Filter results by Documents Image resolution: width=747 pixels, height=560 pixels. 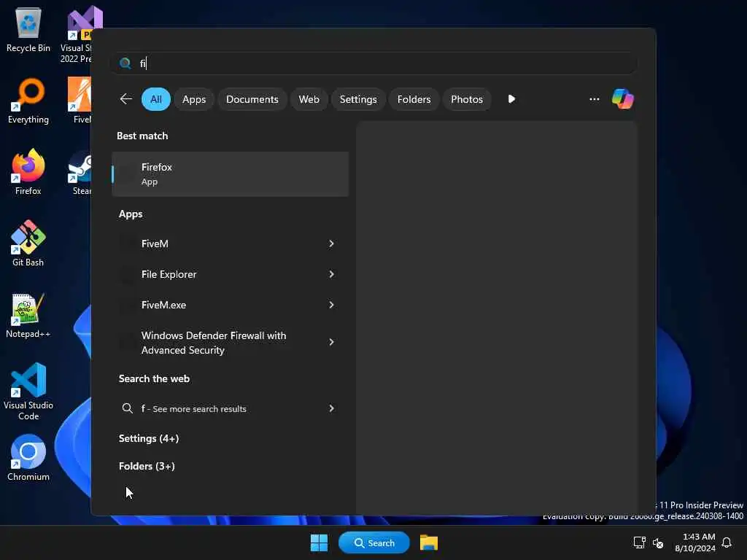point(252,99)
